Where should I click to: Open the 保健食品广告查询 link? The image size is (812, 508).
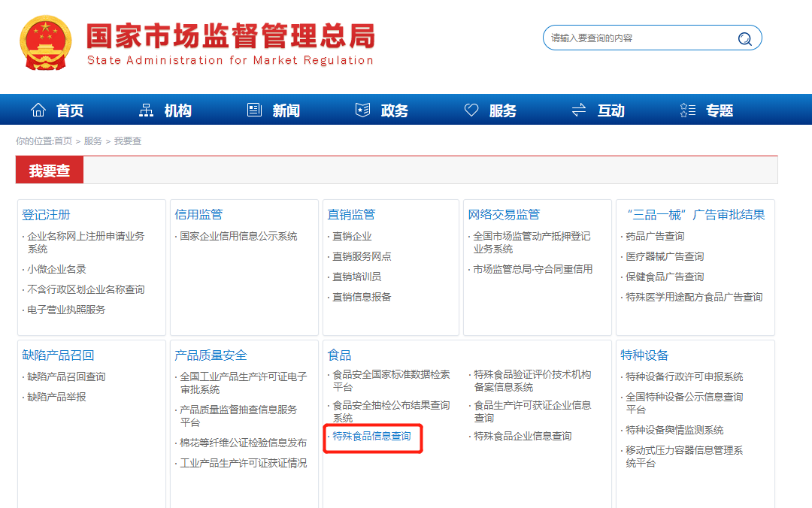[665, 277]
